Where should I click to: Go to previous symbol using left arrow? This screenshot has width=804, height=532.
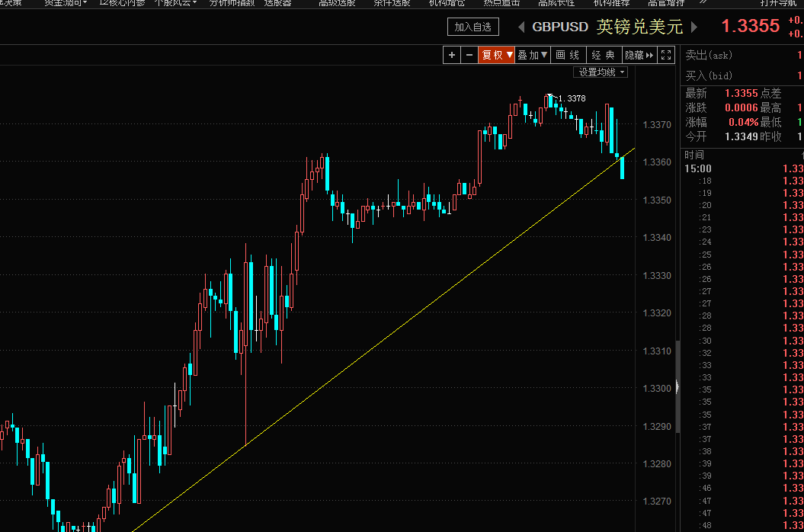click(x=521, y=27)
